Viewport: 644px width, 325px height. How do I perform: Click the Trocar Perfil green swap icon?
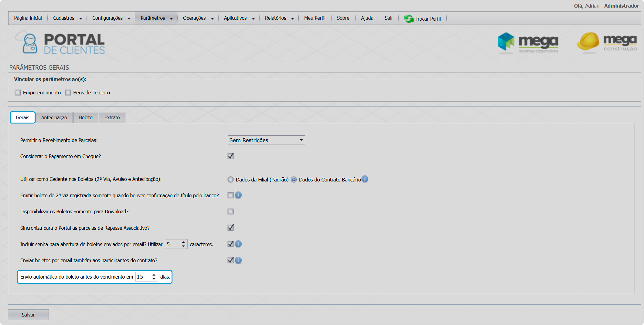tap(409, 19)
